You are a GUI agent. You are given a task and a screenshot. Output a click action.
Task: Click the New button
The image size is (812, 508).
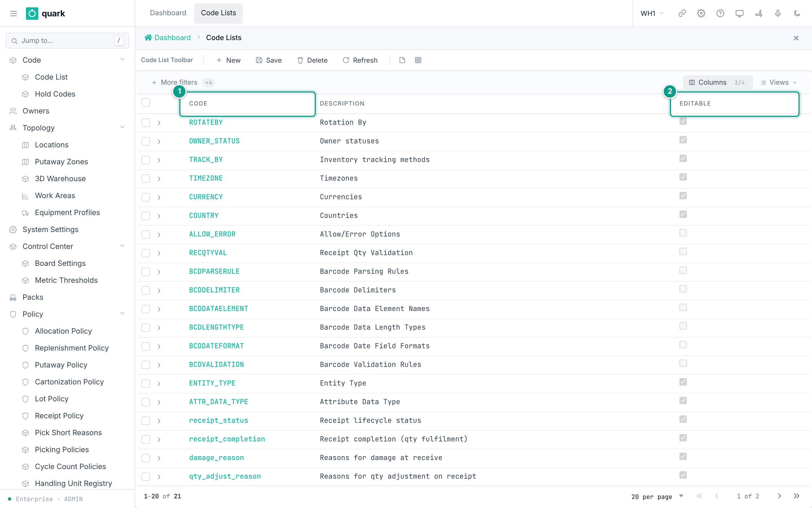coord(228,60)
